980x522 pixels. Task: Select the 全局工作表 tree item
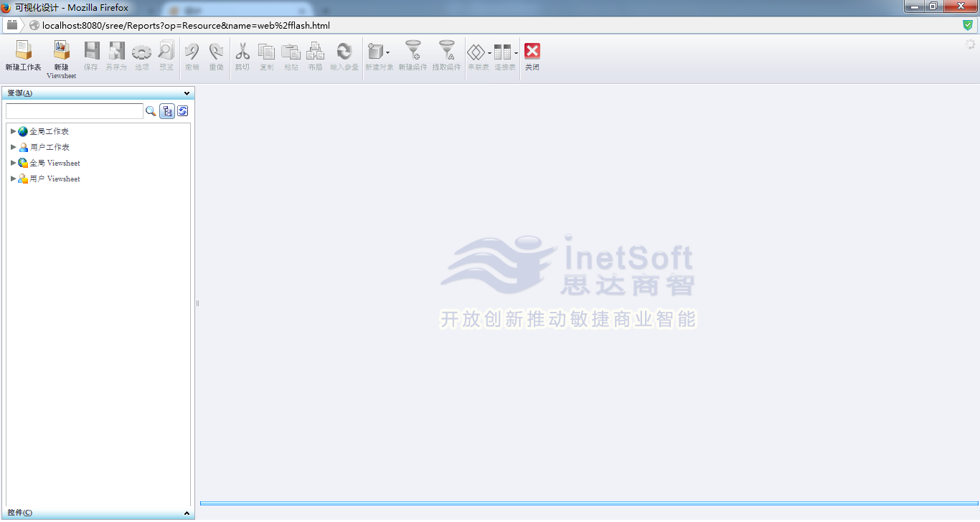50,131
